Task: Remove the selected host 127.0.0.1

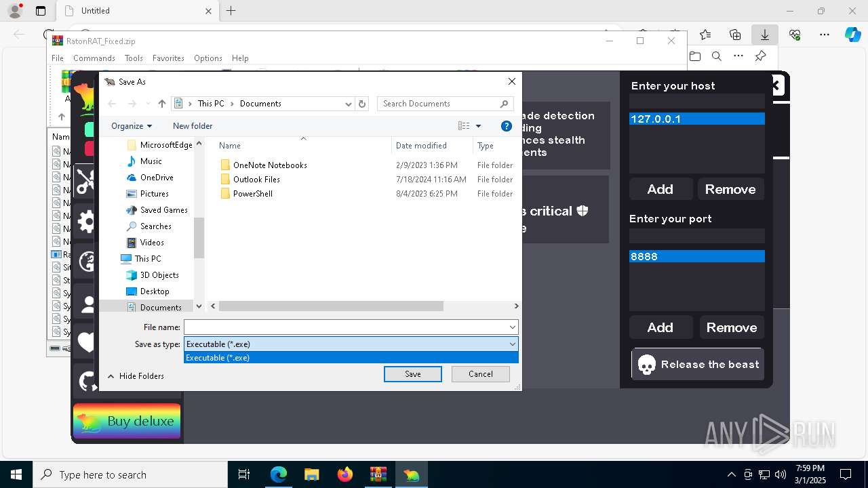Action: click(730, 189)
